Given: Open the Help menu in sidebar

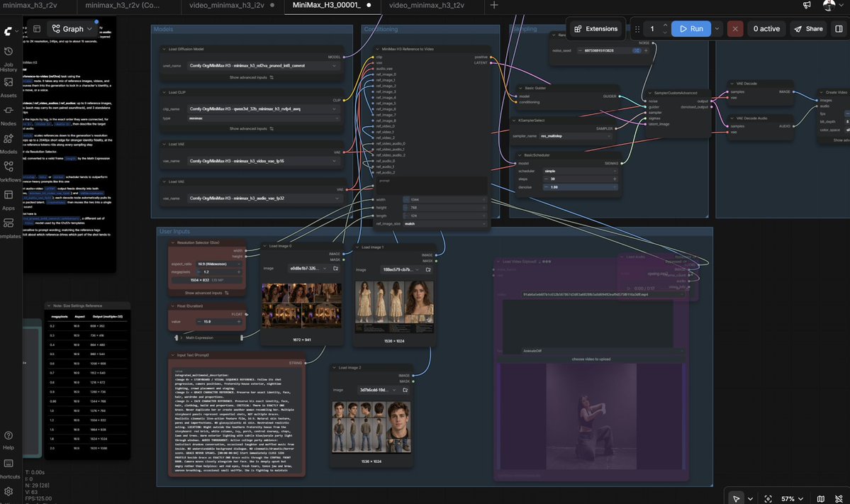Looking at the screenshot, I should point(9,441).
